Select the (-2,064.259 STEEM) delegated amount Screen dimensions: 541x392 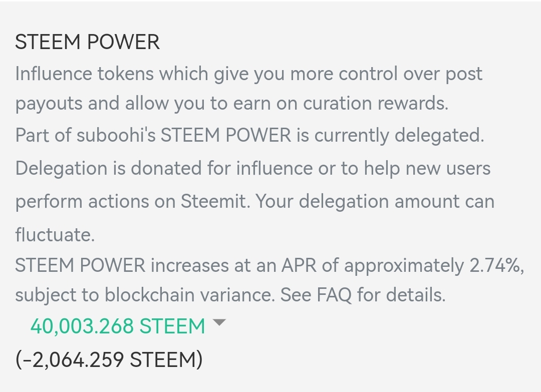[109, 359]
